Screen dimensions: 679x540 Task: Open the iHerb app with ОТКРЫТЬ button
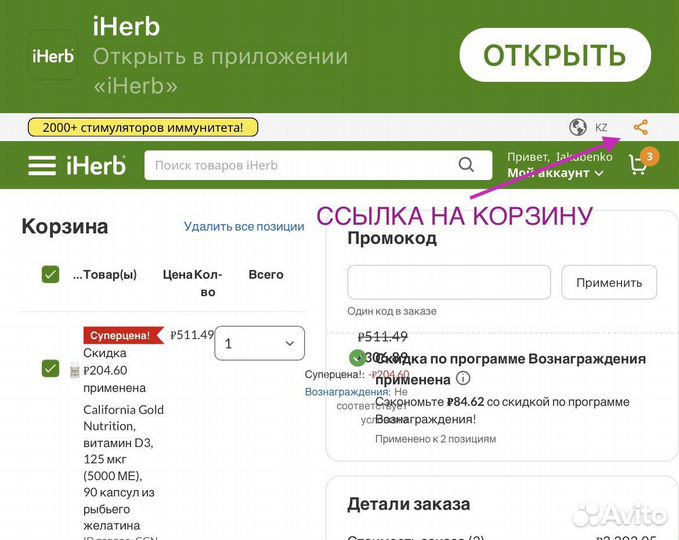555,55
